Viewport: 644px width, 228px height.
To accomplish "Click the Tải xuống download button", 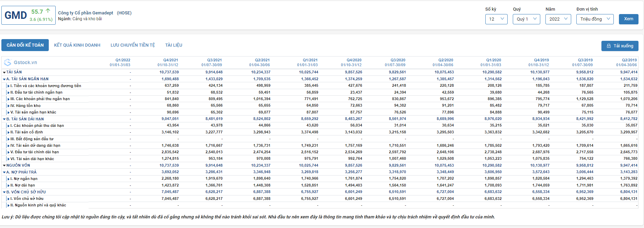I will 620,46.
